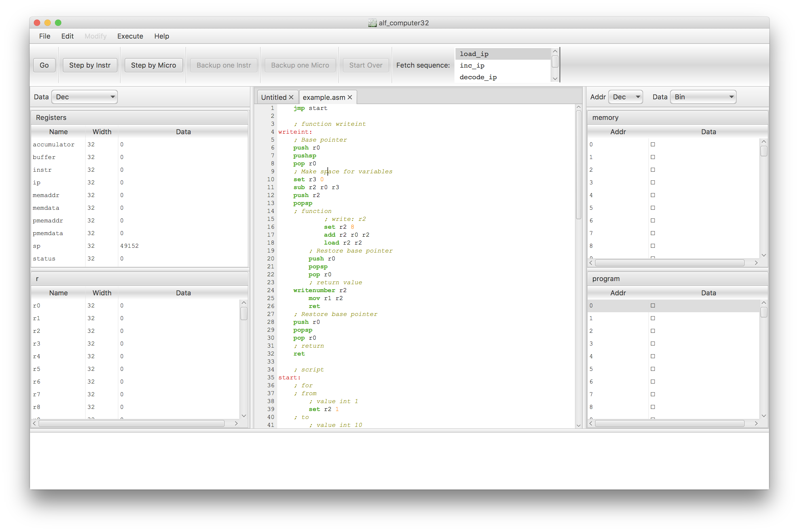The image size is (799, 532).
Task: Open the memory Data format Bin dropdown
Action: [703, 97]
